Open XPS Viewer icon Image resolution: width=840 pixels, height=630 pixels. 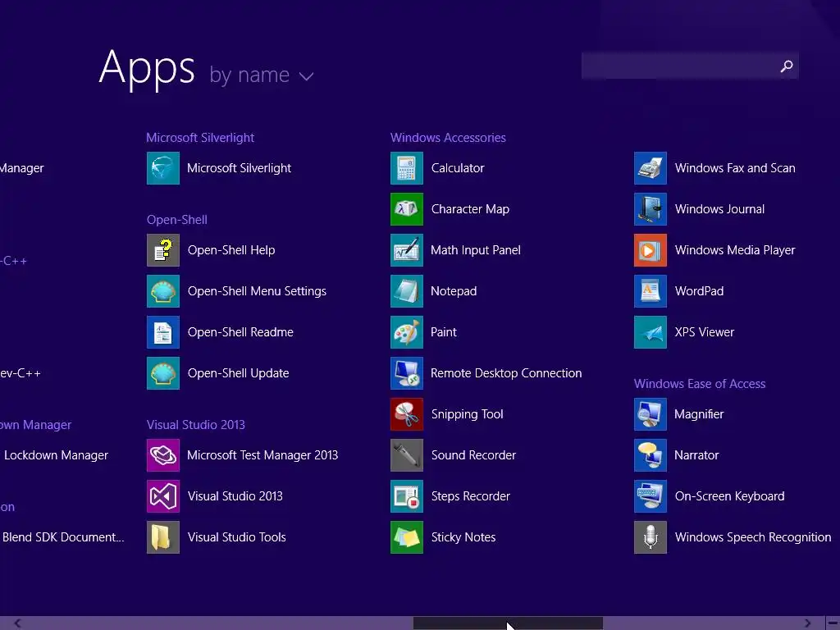(651, 332)
